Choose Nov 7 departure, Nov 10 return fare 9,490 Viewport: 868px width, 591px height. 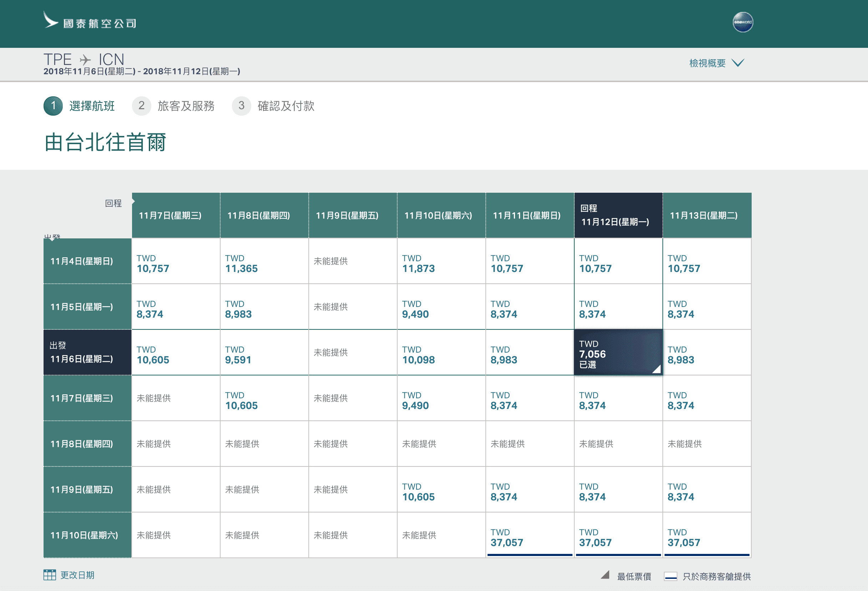point(441,398)
